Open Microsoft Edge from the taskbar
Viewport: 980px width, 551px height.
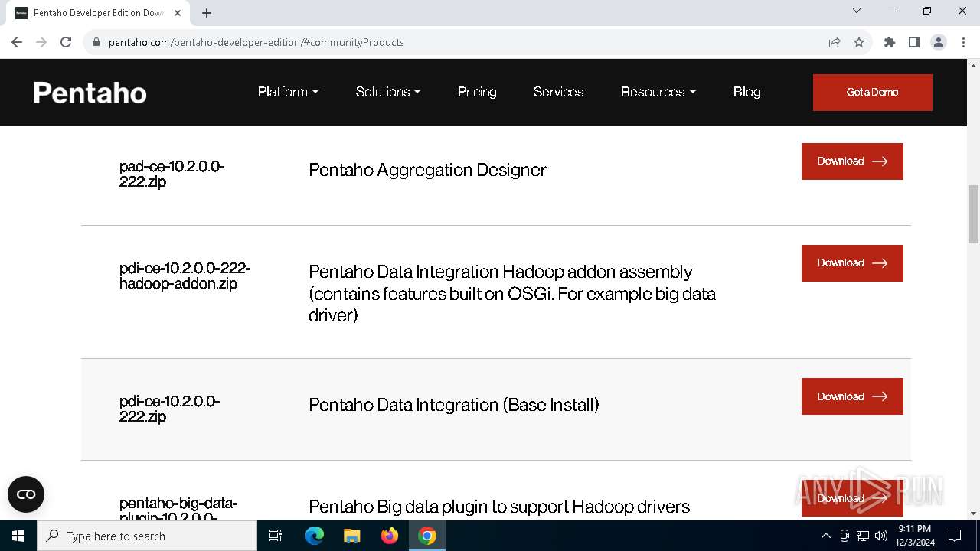(315, 536)
